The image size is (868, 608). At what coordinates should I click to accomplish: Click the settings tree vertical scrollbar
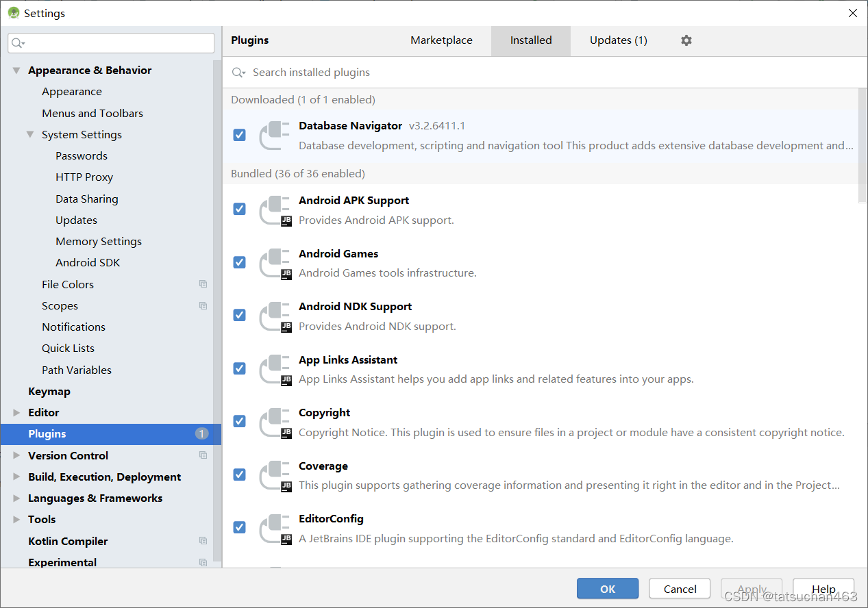pyautogui.click(x=217, y=311)
